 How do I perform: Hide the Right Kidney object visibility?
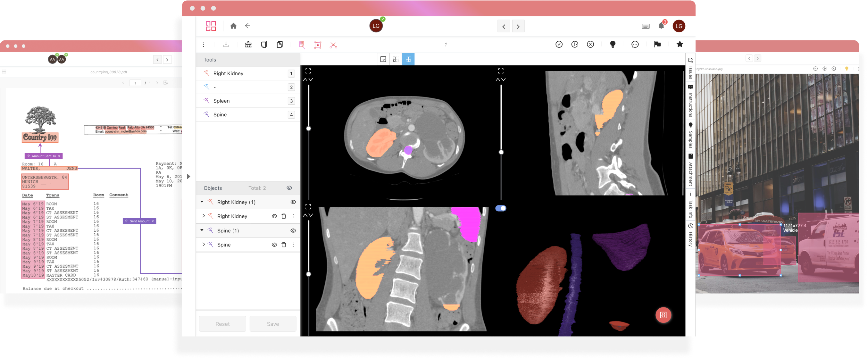tap(274, 216)
